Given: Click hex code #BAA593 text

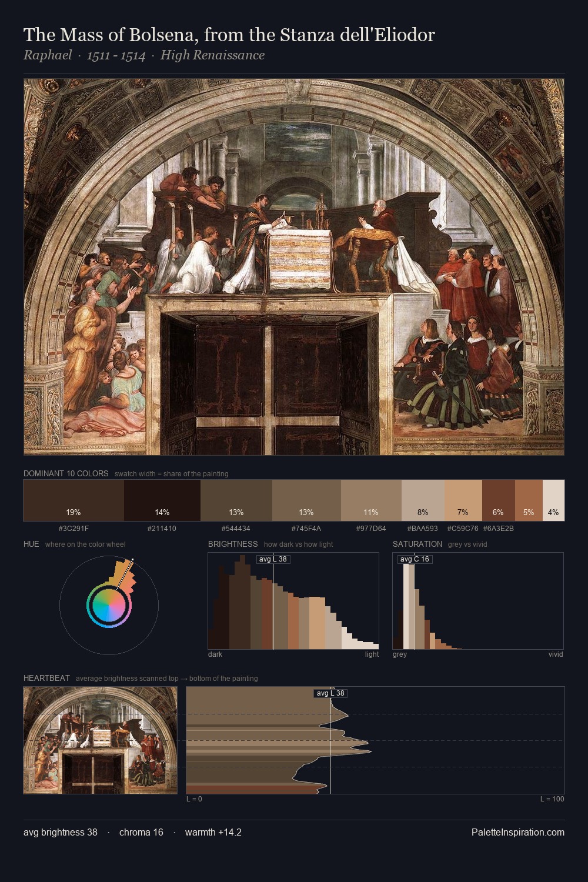Looking at the screenshot, I should [x=423, y=529].
